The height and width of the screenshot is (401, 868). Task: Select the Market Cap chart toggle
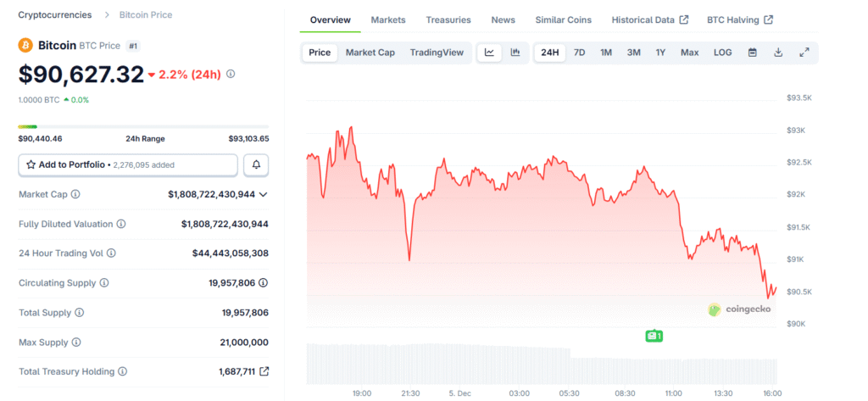point(370,53)
